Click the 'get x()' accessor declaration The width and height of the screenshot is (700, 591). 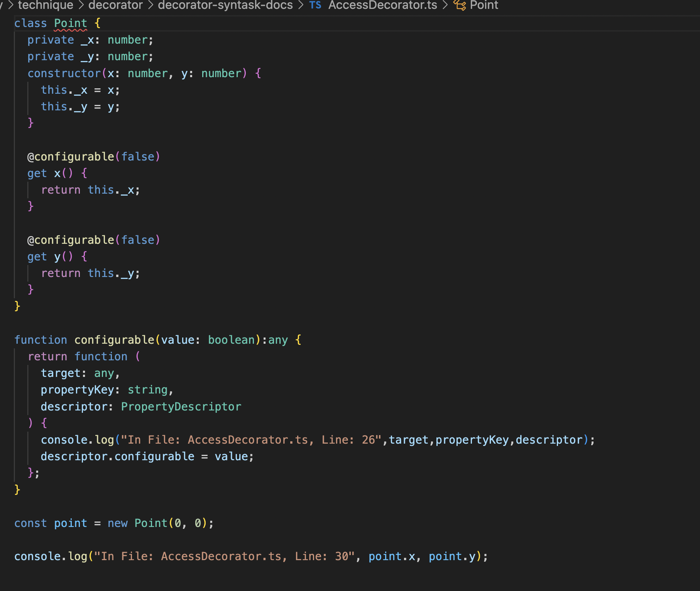(50, 173)
